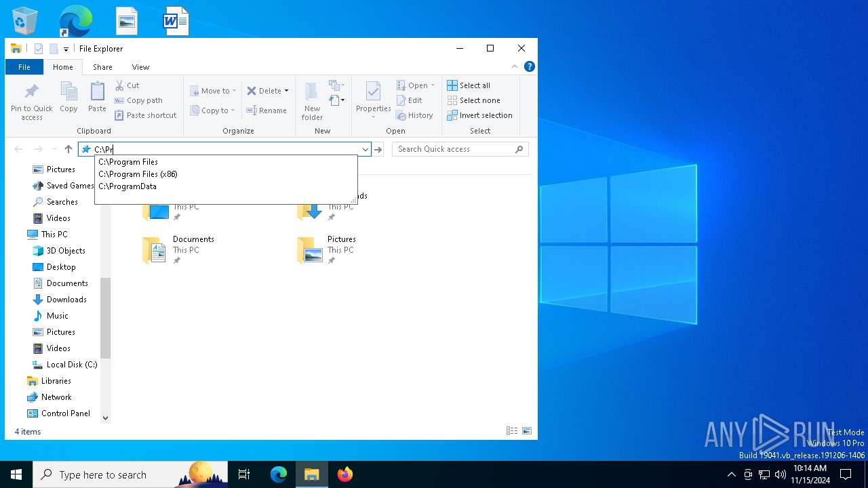Select Local Disk (C:) in navigation pane

pyautogui.click(x=71, y=365)
